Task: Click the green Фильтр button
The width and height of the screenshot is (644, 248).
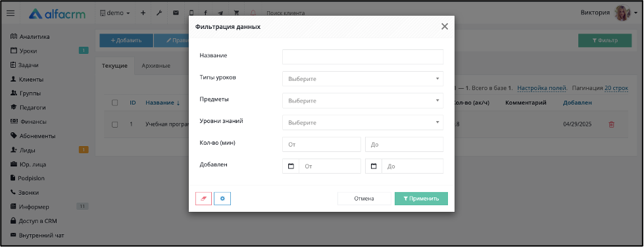Action: [605, 40]
